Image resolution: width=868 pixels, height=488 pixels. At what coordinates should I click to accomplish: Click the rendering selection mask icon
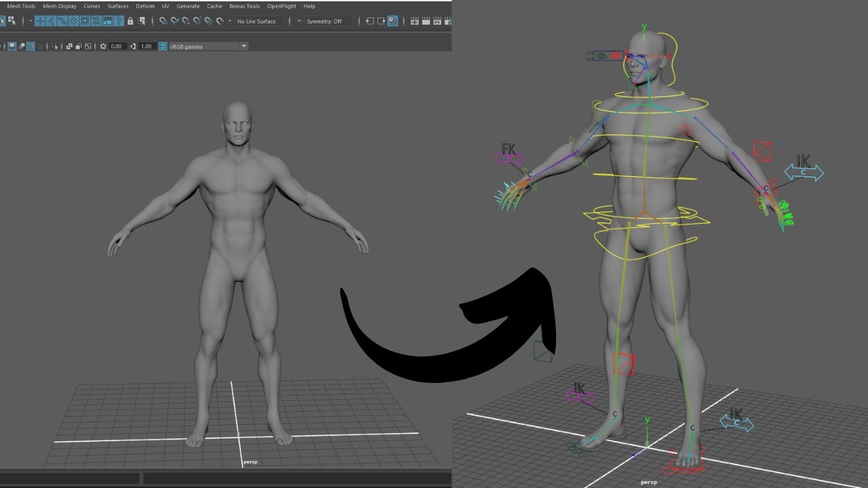point(107,21)
